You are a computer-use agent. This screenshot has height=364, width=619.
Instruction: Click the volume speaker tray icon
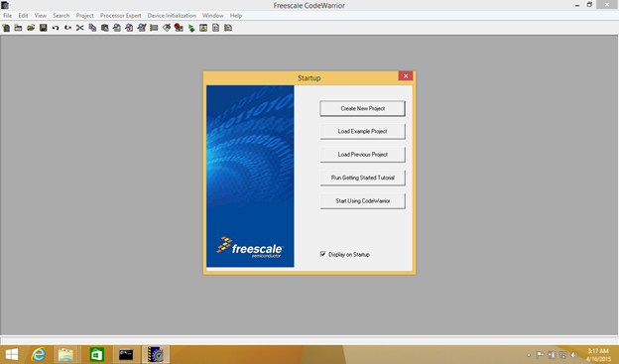click(x=574, y=355)
